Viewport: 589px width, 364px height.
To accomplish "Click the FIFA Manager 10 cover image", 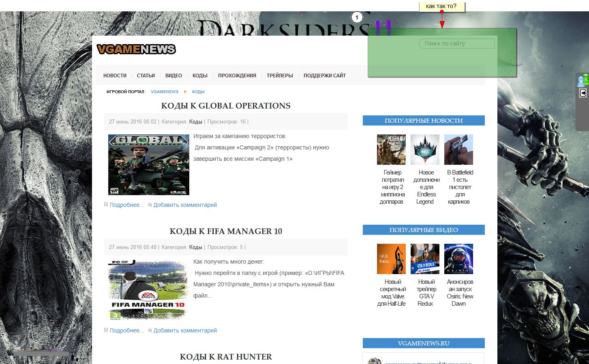I will [x=149, y=290].
